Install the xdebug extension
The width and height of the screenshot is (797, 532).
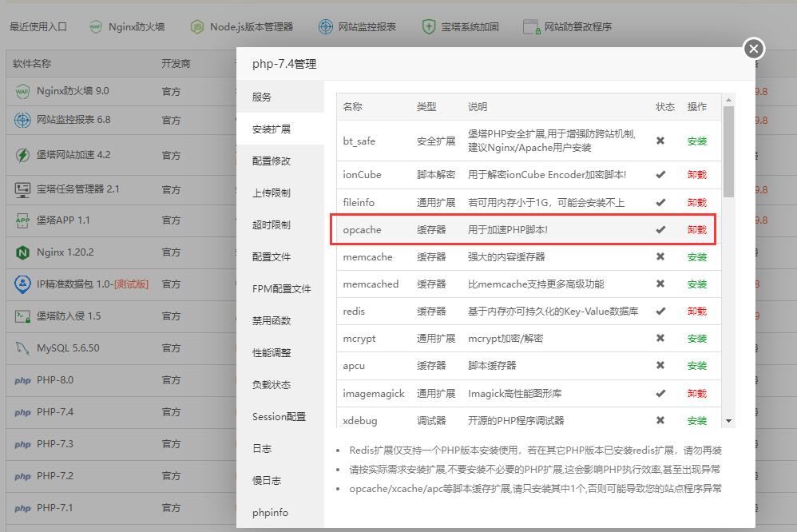[697, 421]
